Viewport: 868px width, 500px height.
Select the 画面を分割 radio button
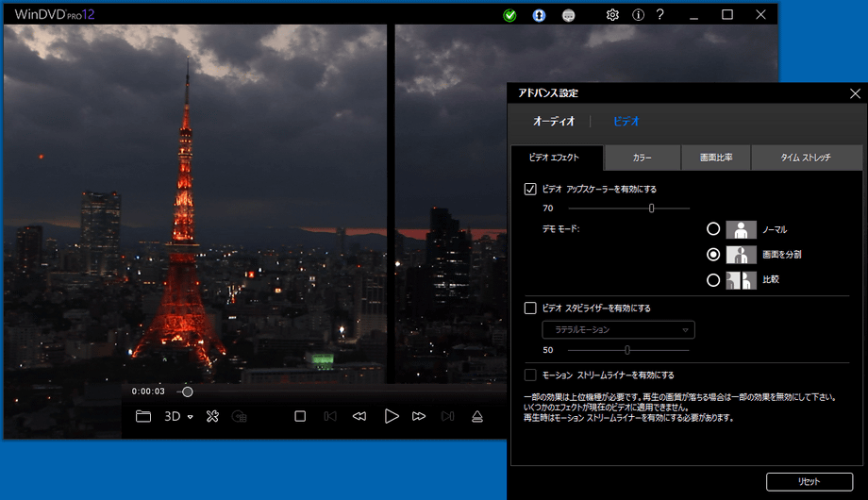[713, 254]
